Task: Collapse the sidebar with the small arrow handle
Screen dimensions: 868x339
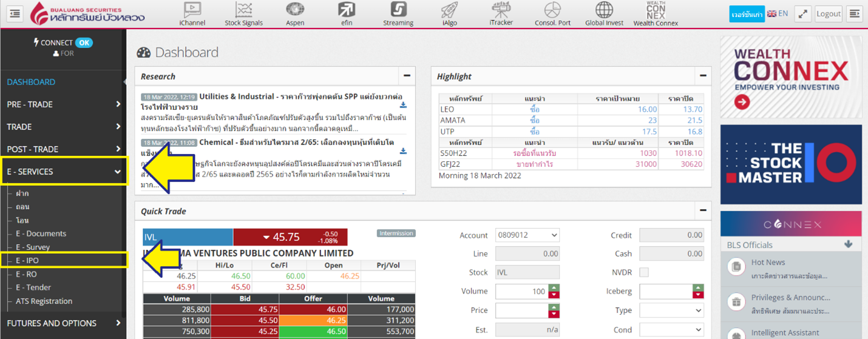Action: point(125,82)
